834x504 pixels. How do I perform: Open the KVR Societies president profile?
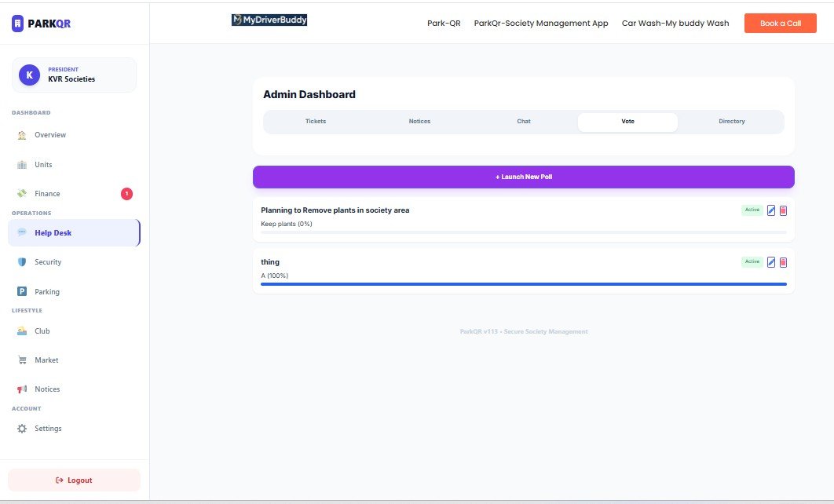point(73,74)
